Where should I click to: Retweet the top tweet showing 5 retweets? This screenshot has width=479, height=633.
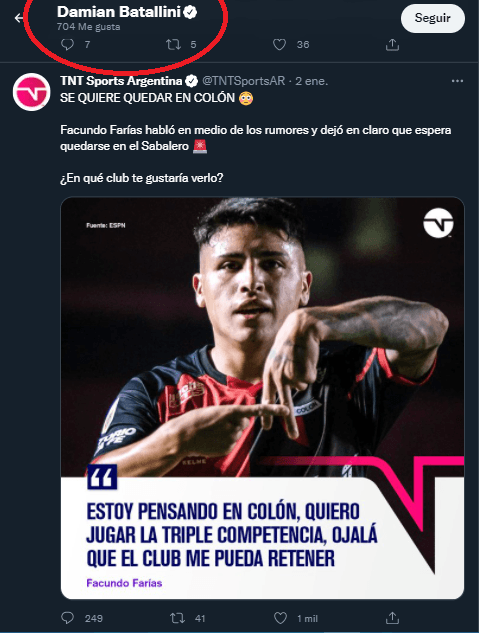coord(174,44)
